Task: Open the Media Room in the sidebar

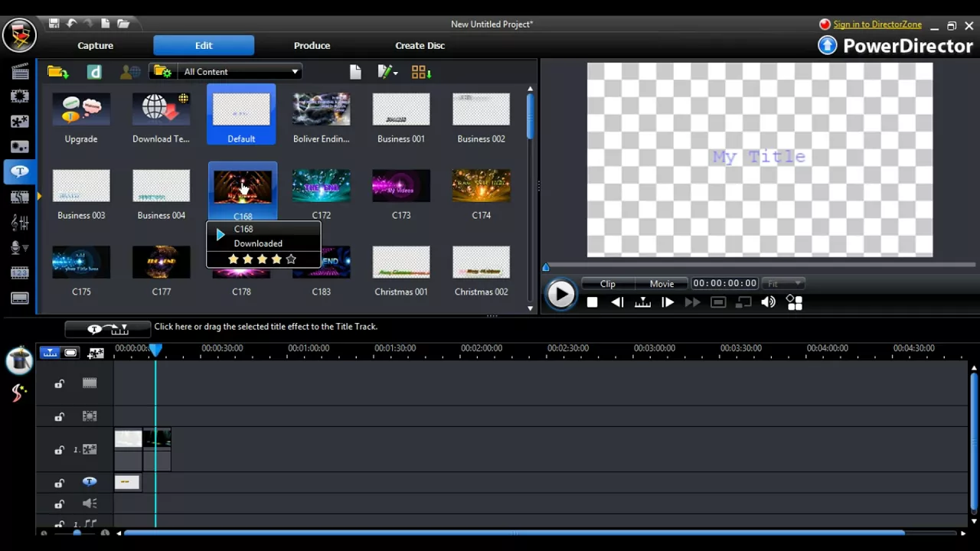Action: (20, 72)
